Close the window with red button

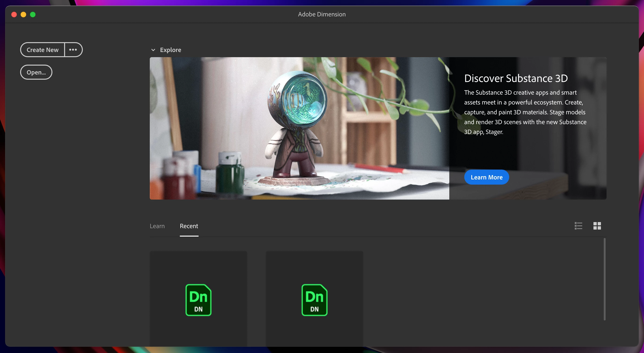click(14, 15)
